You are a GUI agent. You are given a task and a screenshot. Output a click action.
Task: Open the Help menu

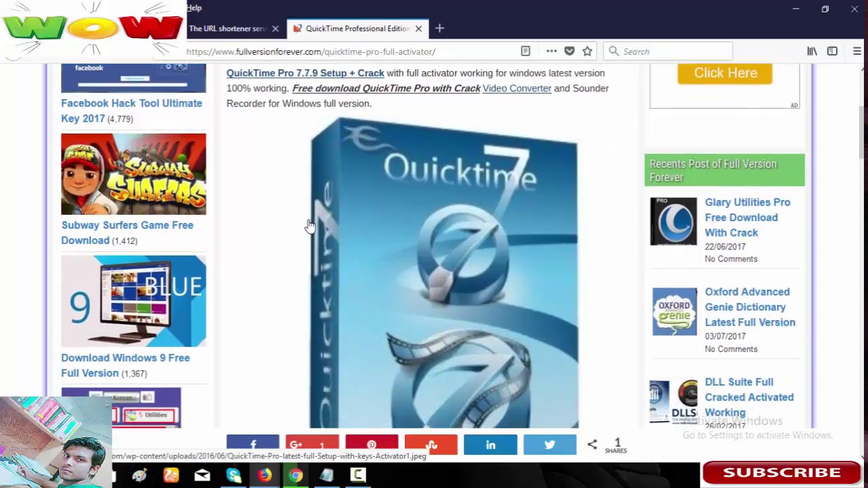point(194,7)
